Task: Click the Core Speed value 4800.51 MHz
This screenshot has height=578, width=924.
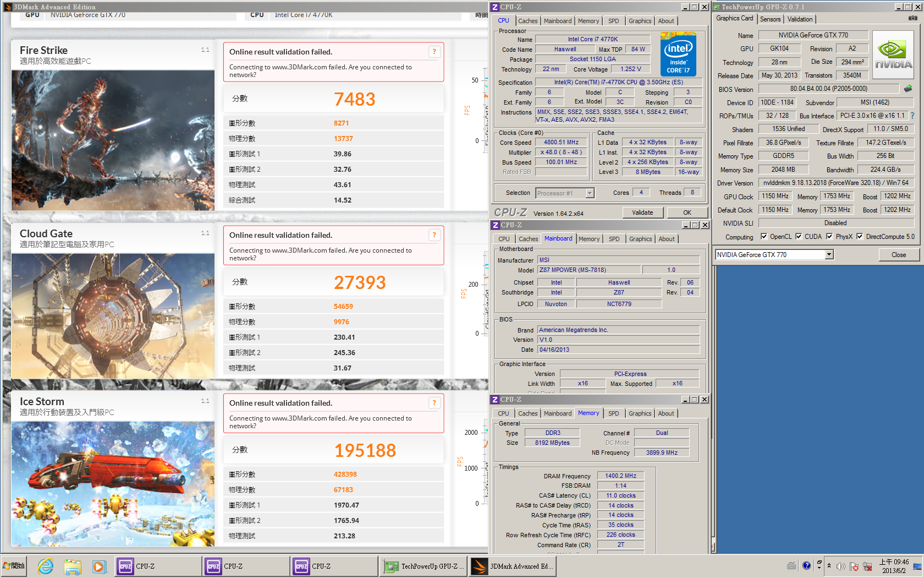Action: pos(561,142)
